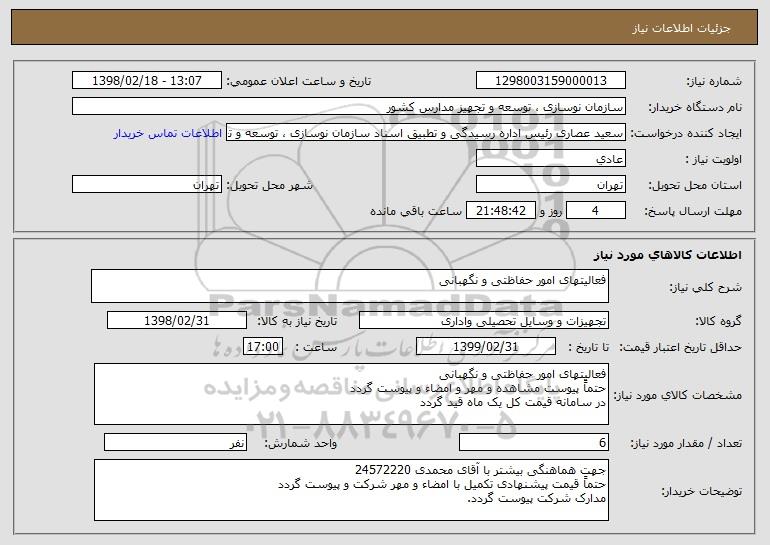The image size is (770, 545).
Task: Click the buyer notes text area
Action: pos(351,490)
